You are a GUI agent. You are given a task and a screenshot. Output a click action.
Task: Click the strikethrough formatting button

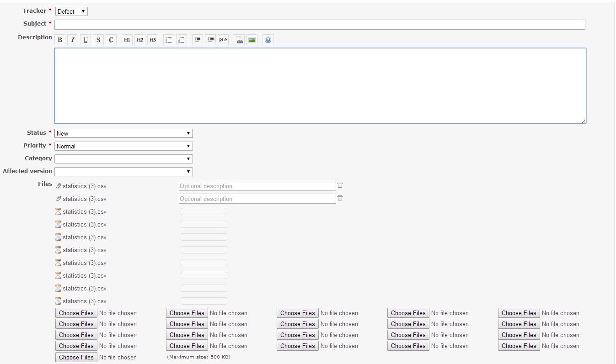tap(98, 40)
